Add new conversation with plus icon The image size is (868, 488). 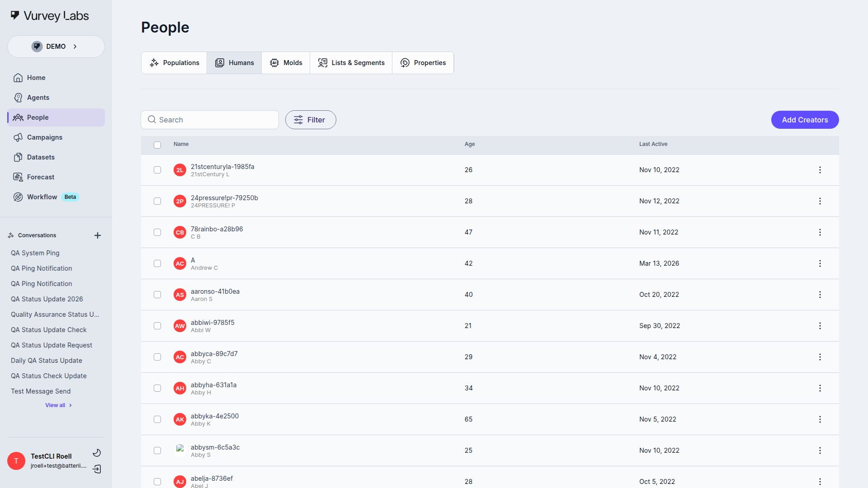pyautogui.click(x=98, y=235)
